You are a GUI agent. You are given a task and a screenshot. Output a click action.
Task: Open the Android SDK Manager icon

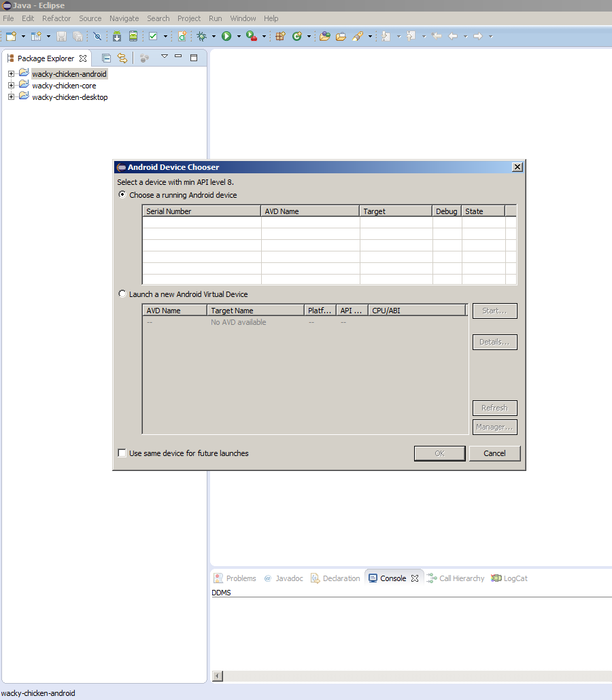pyautogui.click(x=117, y=36)
